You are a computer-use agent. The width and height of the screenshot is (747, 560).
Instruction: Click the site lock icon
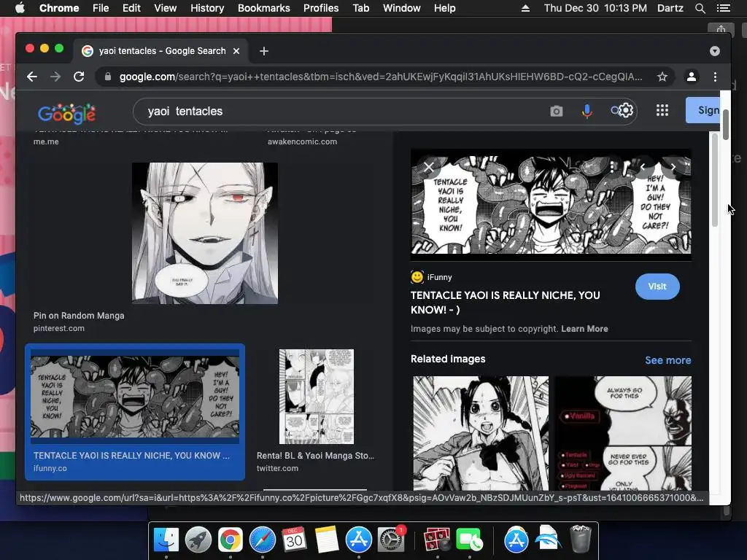point(108,77)
